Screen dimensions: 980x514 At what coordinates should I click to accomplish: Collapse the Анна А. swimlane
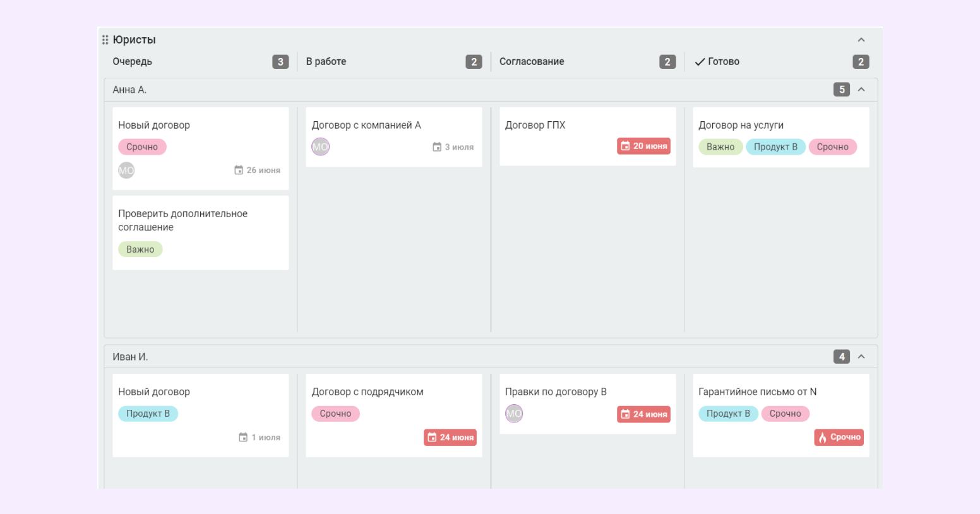pyautogui.click(x=861, y=90)
